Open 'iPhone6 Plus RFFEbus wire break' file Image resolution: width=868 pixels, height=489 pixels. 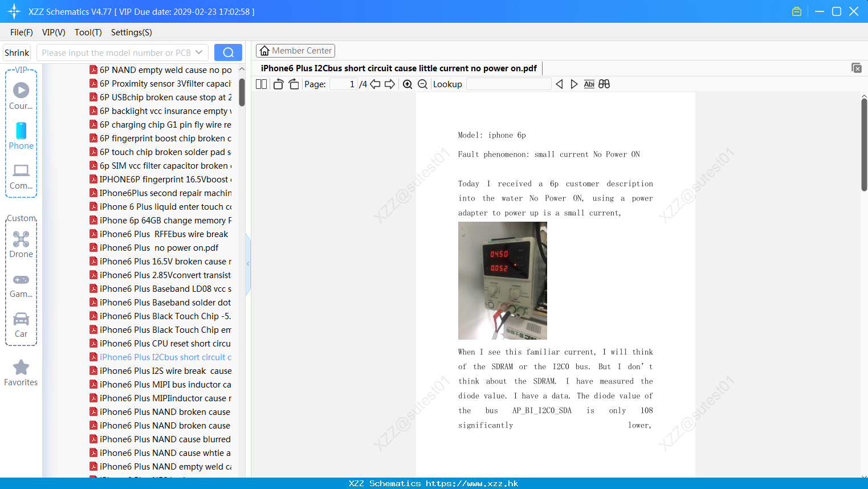(x=159, y=234)
